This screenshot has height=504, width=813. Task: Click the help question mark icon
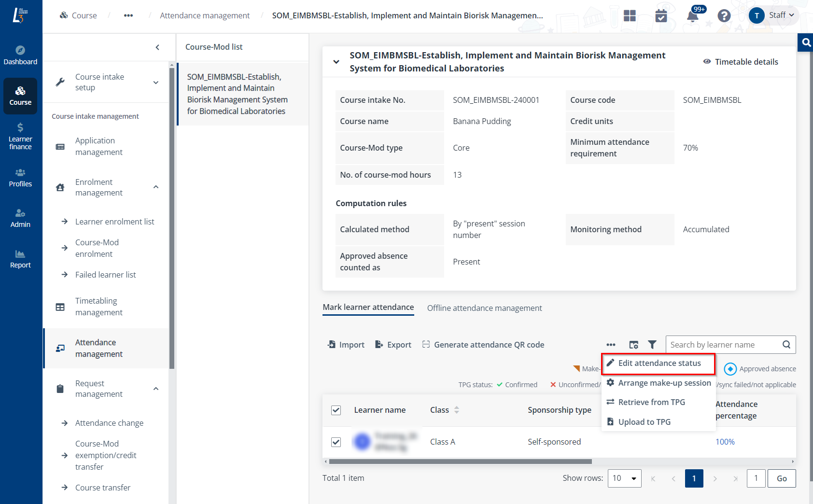point(724,16)
